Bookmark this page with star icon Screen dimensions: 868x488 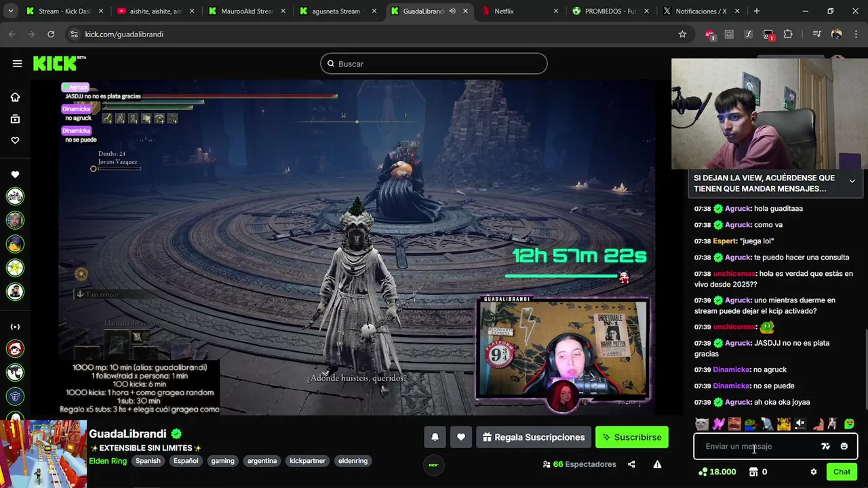[682, 34]
